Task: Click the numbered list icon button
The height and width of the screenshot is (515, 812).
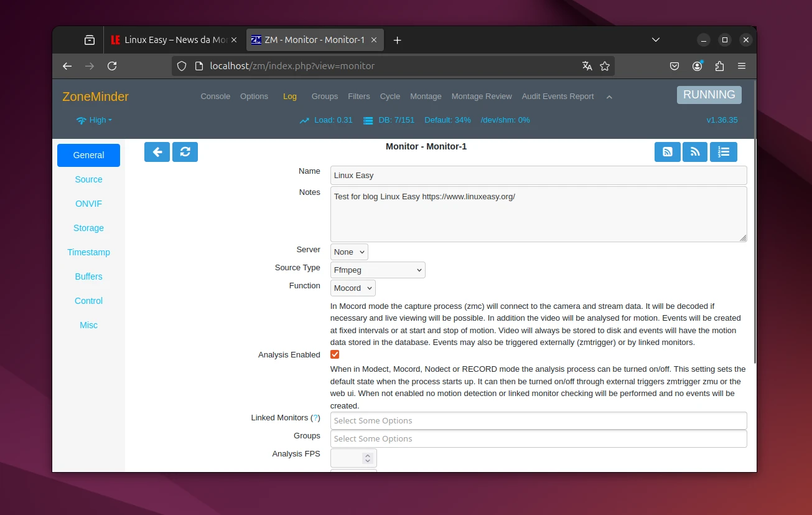Action: tap(723, 152)
